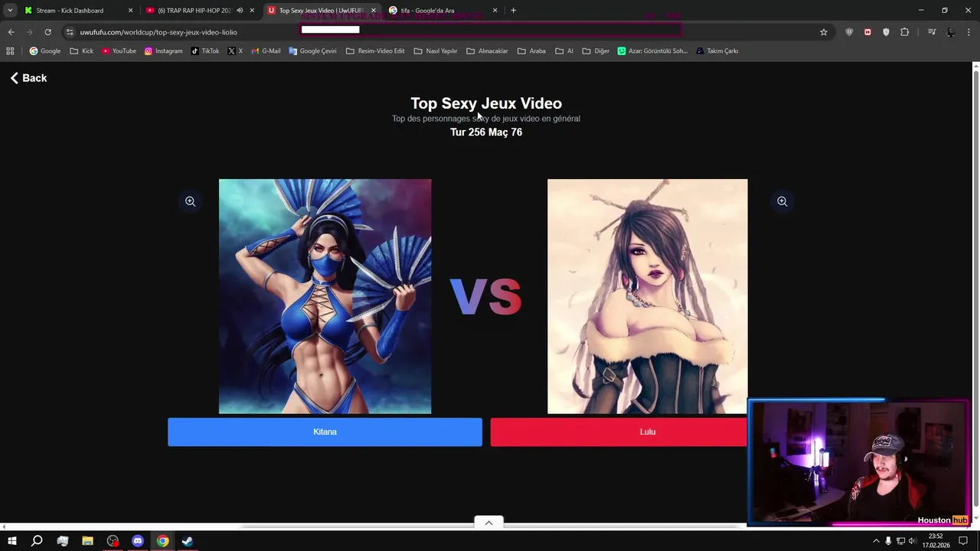Expand the Nasıl Yapılır bookmark folder
980x551 pixels.
436,51
